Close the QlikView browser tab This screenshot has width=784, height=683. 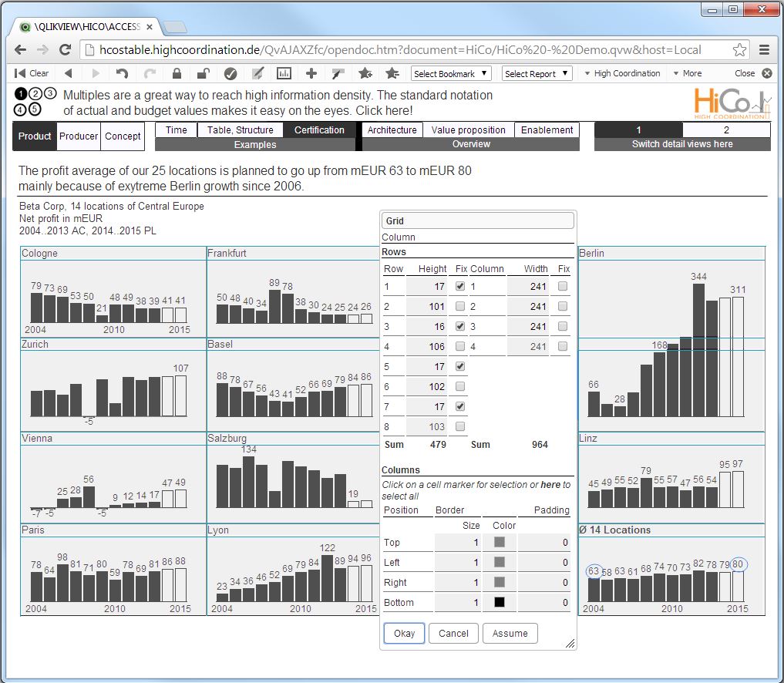click(149, 27)
